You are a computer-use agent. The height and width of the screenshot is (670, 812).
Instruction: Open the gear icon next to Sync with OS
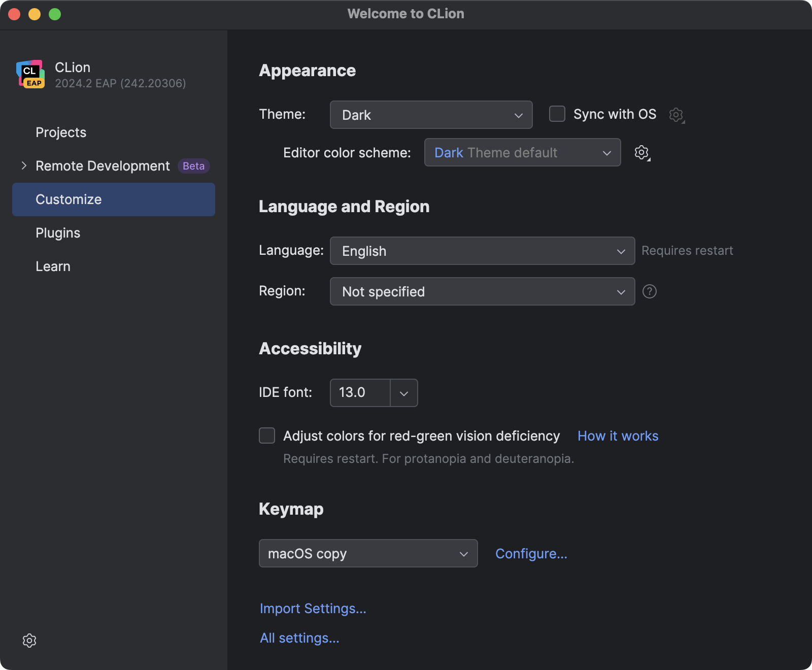point(676,115)
